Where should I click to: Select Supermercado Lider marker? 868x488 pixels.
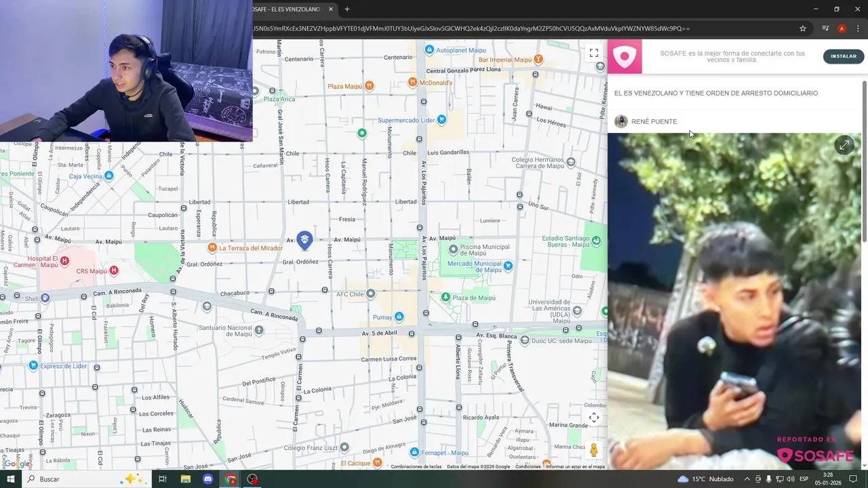pyautogui.click(x=441, y=120)
